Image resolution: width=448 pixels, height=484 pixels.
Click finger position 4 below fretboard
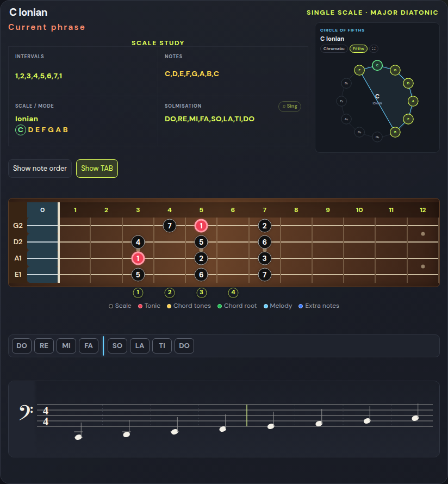pos(233,293)
